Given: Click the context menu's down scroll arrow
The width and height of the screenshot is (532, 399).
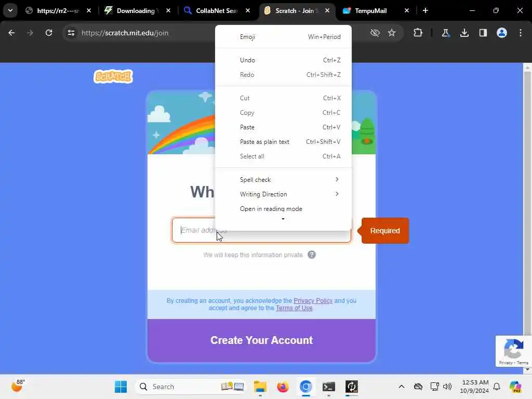Looking at the screenshot, I should [283, 219].
